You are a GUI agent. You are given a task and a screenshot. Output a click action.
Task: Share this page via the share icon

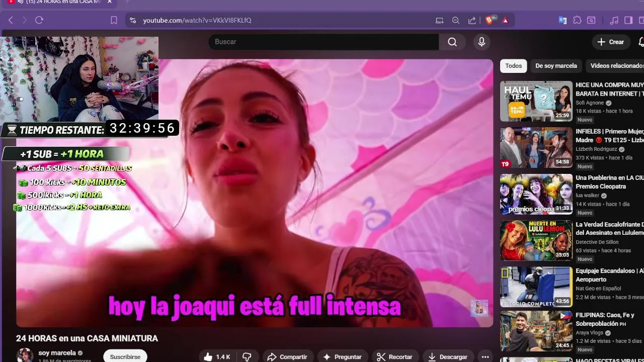click(x=472, y=20)
